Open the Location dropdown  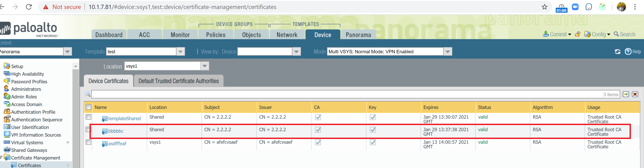point(204,66)
